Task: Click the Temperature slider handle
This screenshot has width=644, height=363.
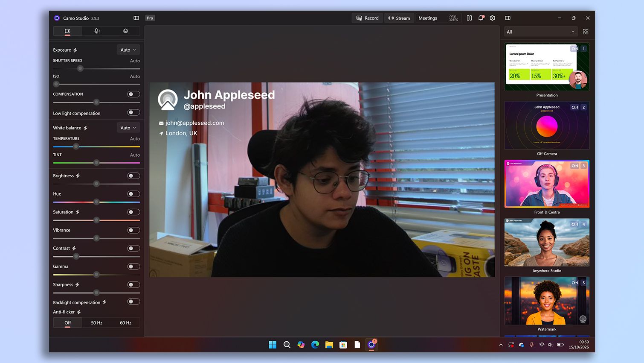Action: [x=76, y=146]
